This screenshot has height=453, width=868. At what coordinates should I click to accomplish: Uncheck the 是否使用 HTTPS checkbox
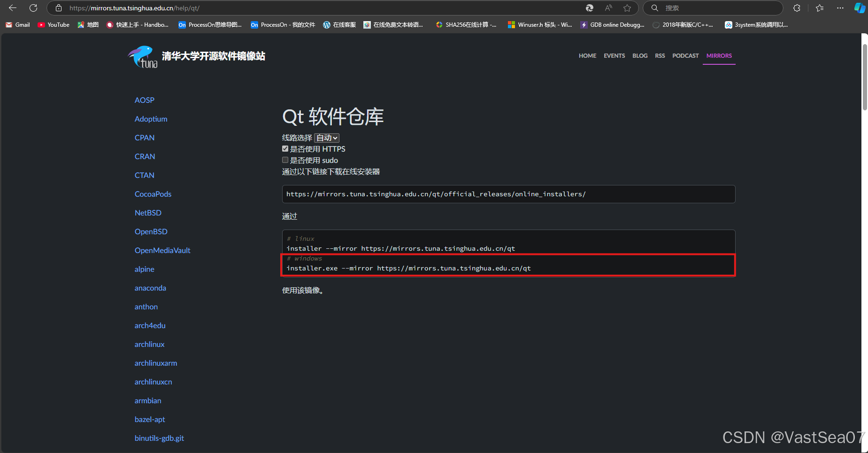click(285, 149)
